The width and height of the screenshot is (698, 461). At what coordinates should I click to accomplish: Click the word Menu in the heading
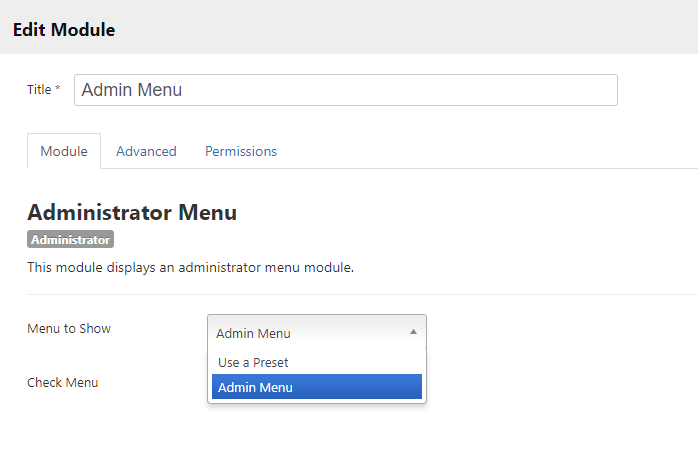[x=207, y=212]
